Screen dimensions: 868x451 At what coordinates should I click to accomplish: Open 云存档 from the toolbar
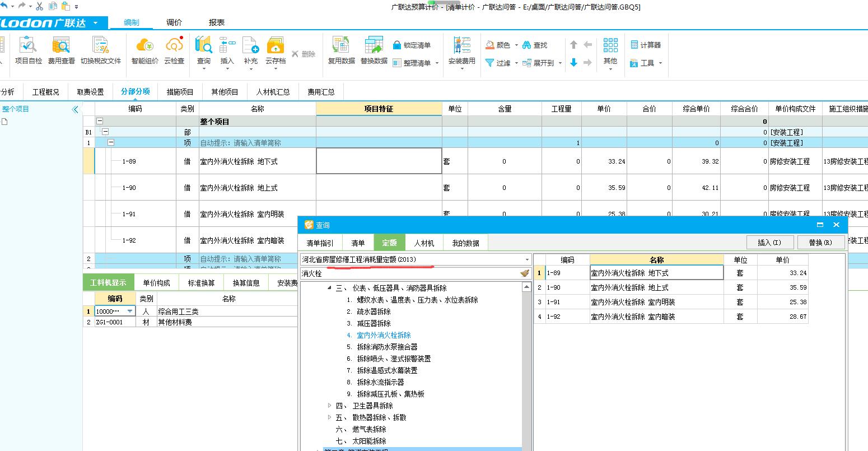276,52
